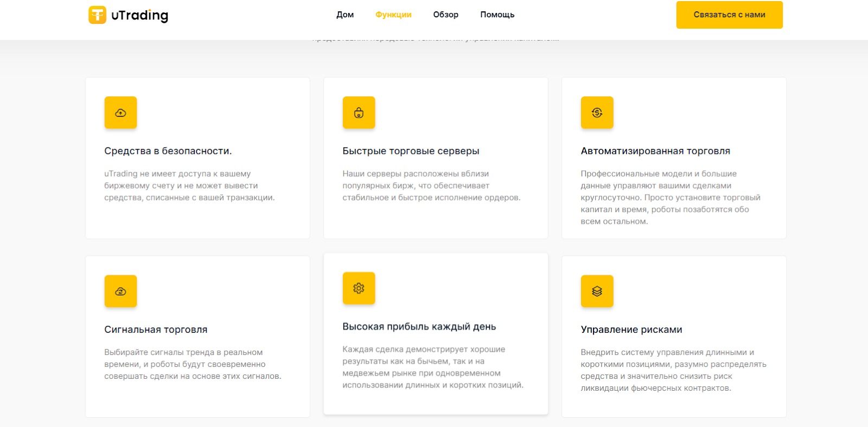Click the Высокая прибыль каждый день heading
This screenshot has height=427, width=868.
419,327
